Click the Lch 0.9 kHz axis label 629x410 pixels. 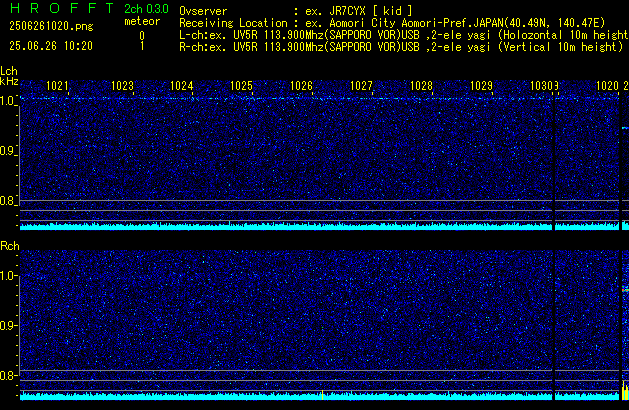(x=7, y=151)
